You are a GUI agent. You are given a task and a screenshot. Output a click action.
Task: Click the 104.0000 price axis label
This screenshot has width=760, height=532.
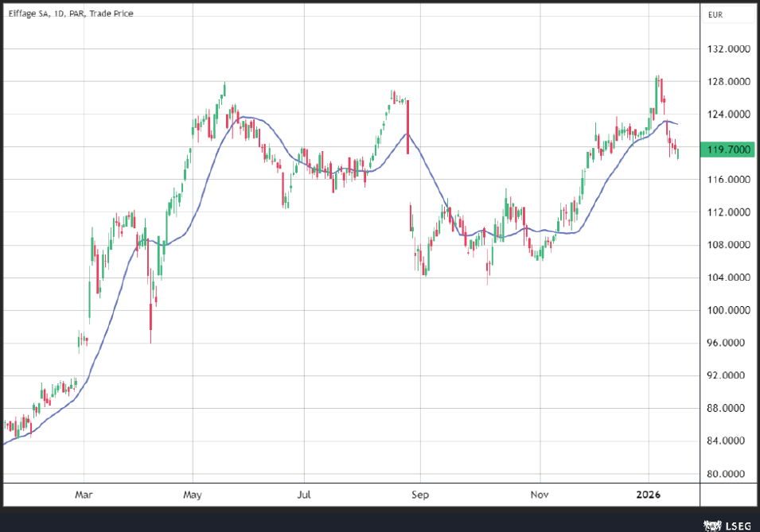click(x=728, y=278)
